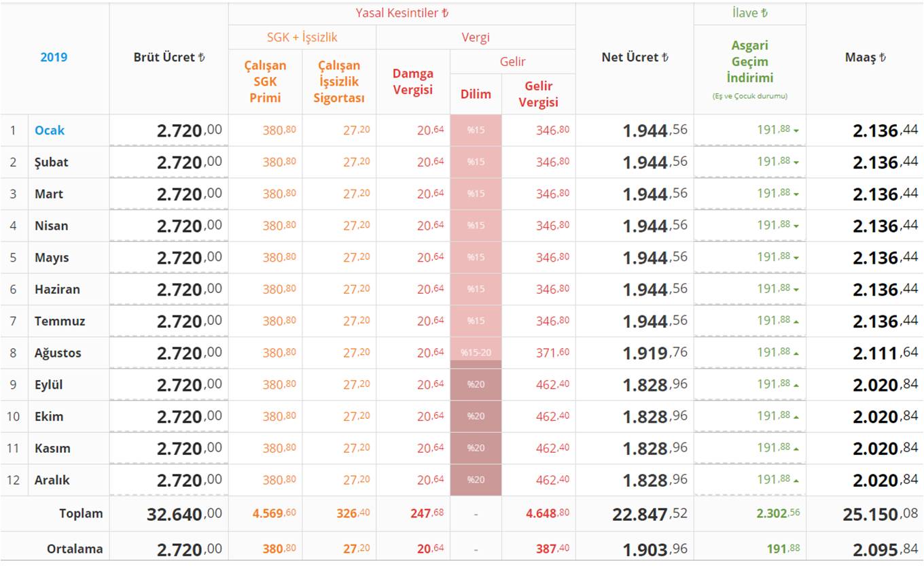
Task: Expand Asgari Geçim İndirimi arrow for Ocak
Action: pyautogui.click(x=796, y=131)
